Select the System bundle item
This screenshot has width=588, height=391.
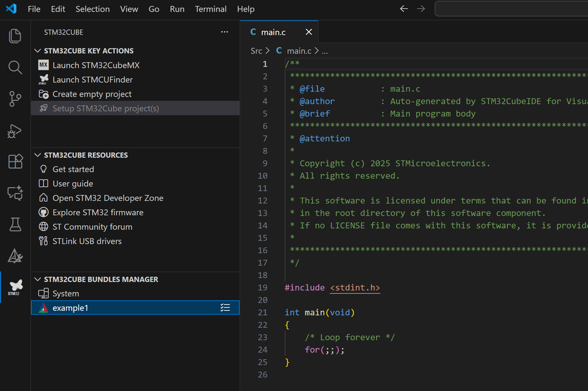click(x=65, y=293)
